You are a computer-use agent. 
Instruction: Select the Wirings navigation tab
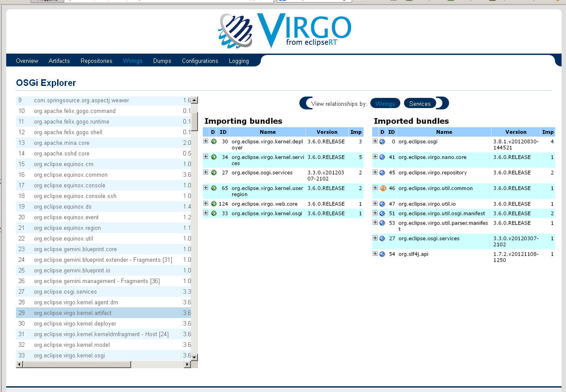133,61
